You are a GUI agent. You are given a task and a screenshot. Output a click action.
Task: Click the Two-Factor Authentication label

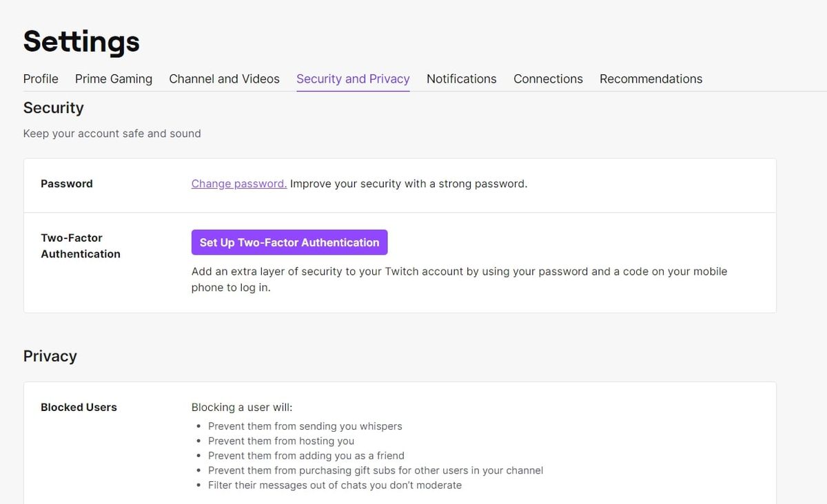point(81,246)
